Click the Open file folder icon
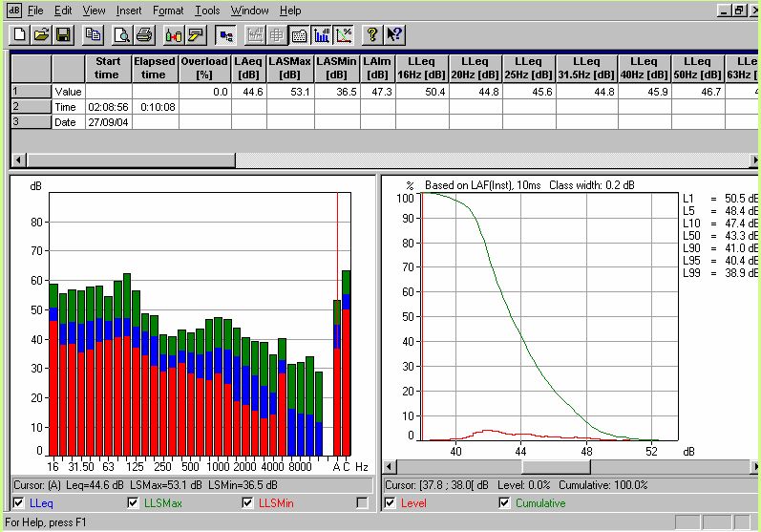761x532 pixels. pyautogui.click(x=41, y=35)
